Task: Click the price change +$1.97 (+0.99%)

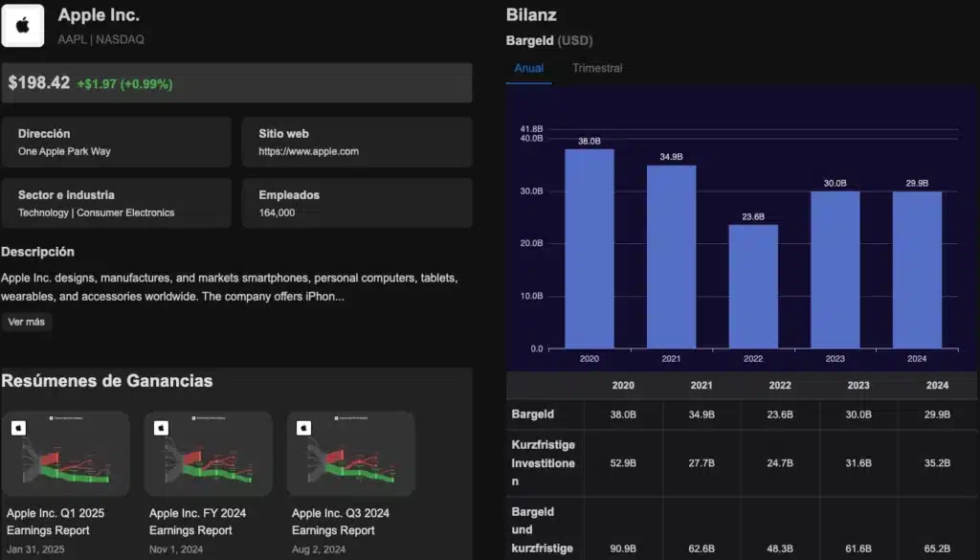Action: pos(125,83)
